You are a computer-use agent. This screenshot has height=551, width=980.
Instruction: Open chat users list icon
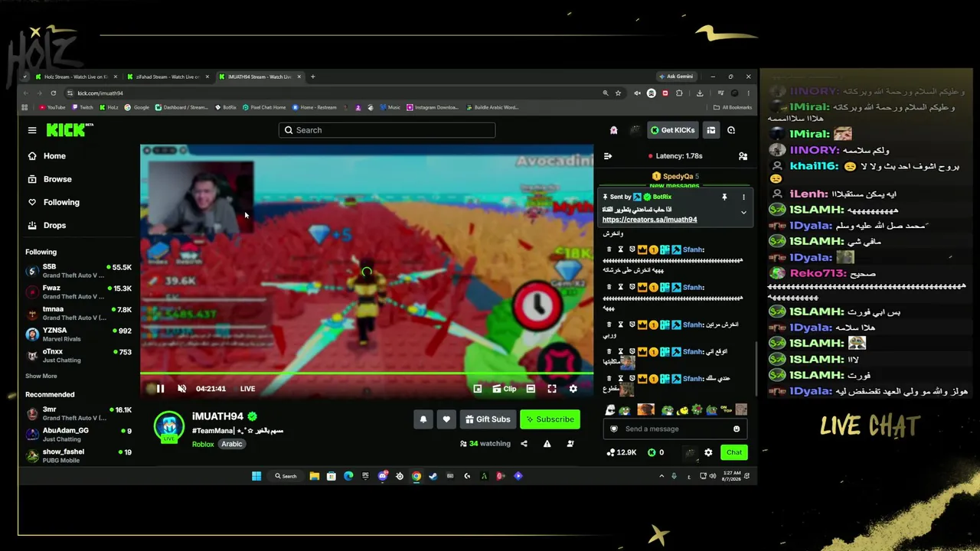tap(743, 156)
